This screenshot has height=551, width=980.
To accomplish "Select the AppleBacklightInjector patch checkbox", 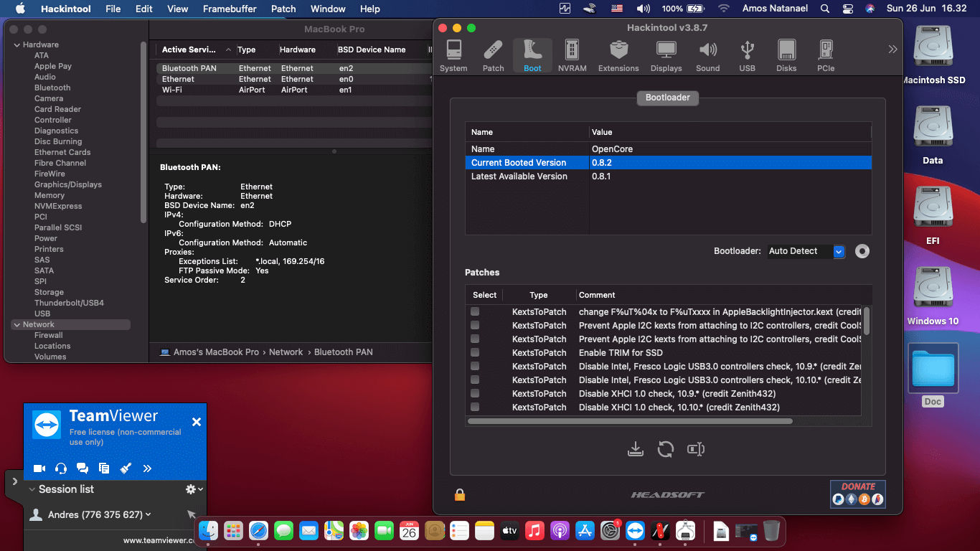I will (475, 311).
